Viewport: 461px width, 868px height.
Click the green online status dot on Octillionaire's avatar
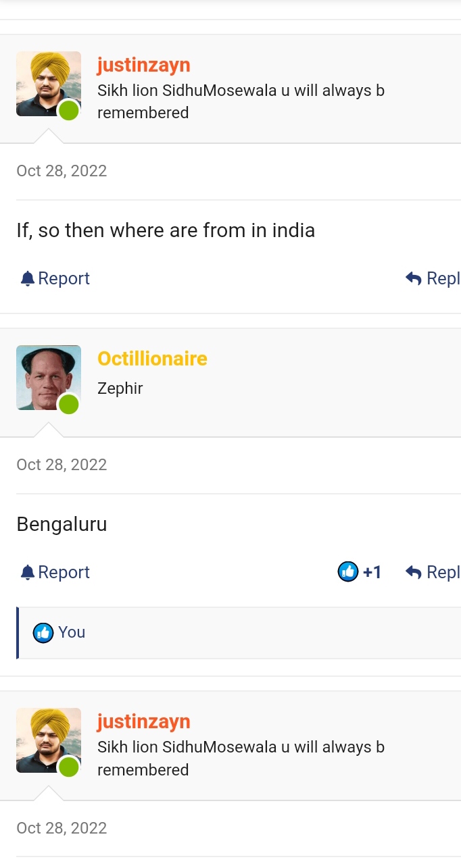(x=69, y=405)
